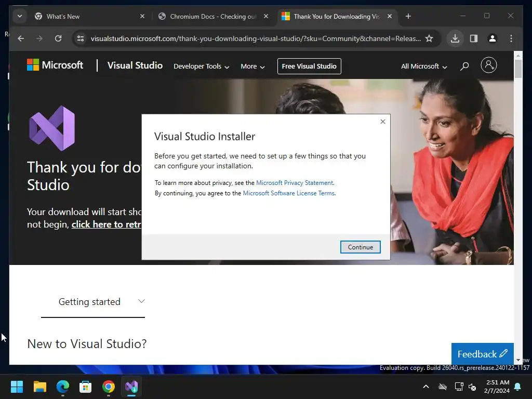Click the 'click here to retry' link
The image size is (532, 399).
click(x=106, y=224)
